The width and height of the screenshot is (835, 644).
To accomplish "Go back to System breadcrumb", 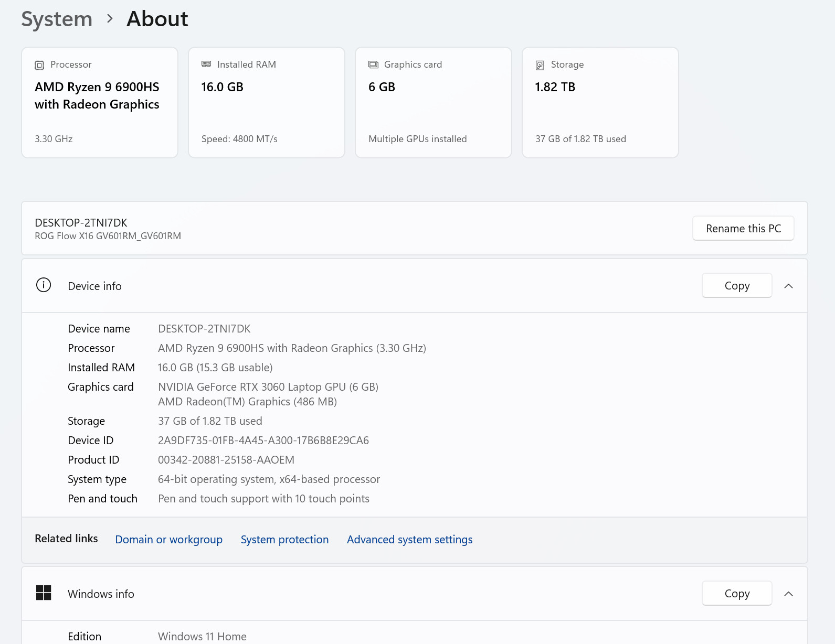I will tap(57, 19).
